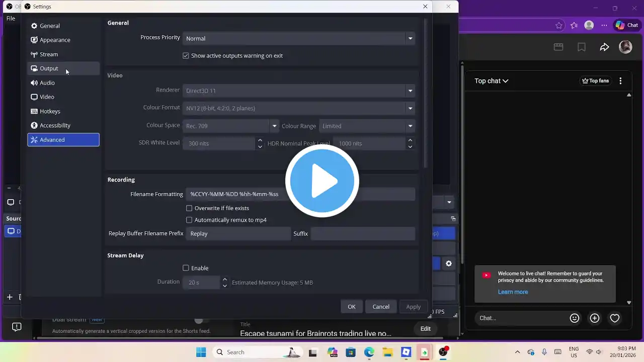Open the emoji picker in chat
Viewport: 644px width, 362px height.
574,318
